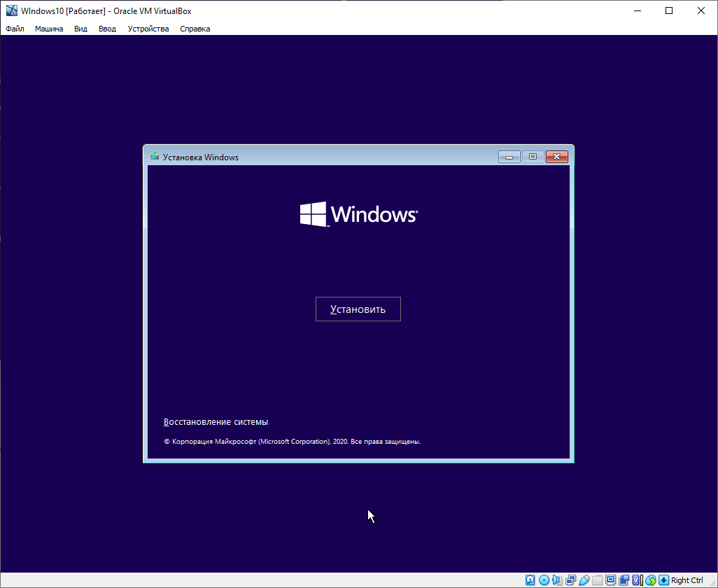Click the Установить button
Screen dimensions: 718x588
(x=358, y=309)
